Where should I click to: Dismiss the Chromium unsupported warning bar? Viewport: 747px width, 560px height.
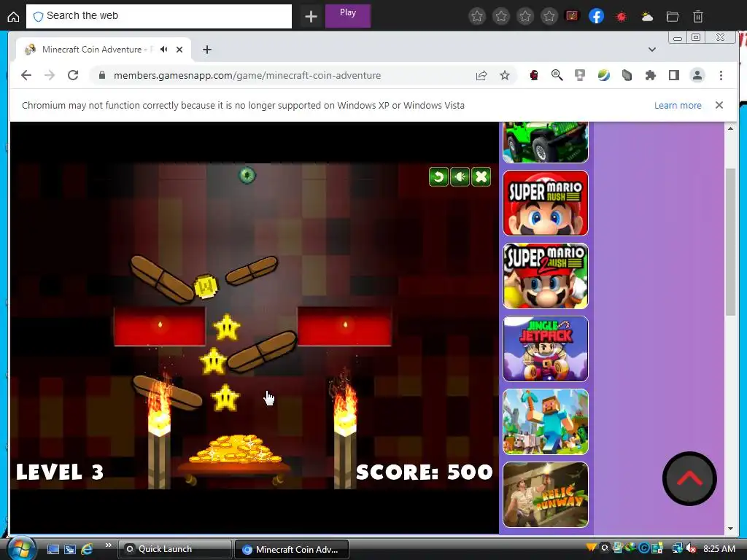point(719,105)
